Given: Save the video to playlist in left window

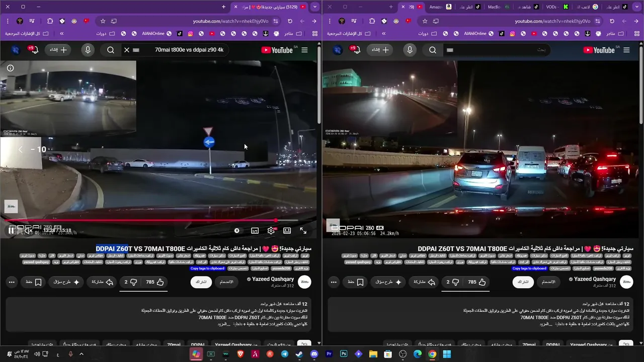Looking at the screenshot, I should (34, 282).
